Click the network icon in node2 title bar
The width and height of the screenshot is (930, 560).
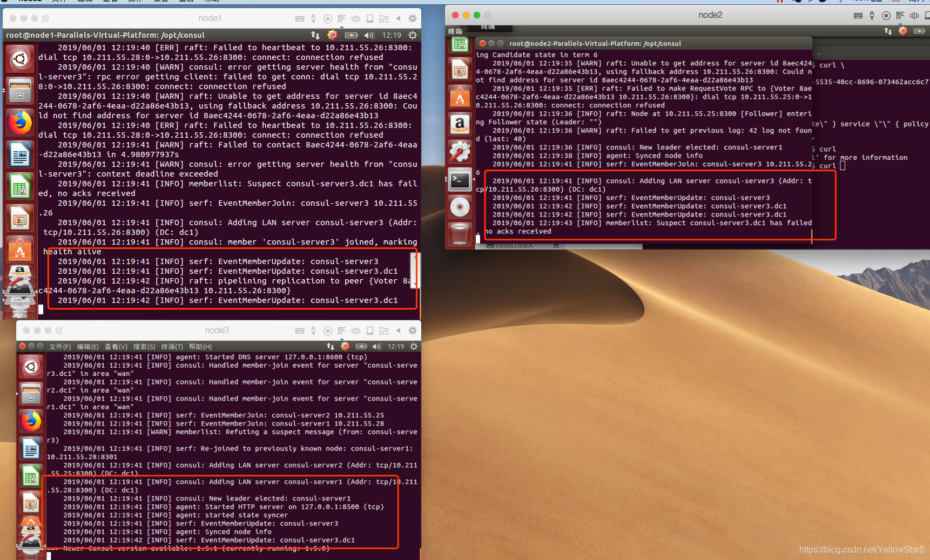pos(900,16)
